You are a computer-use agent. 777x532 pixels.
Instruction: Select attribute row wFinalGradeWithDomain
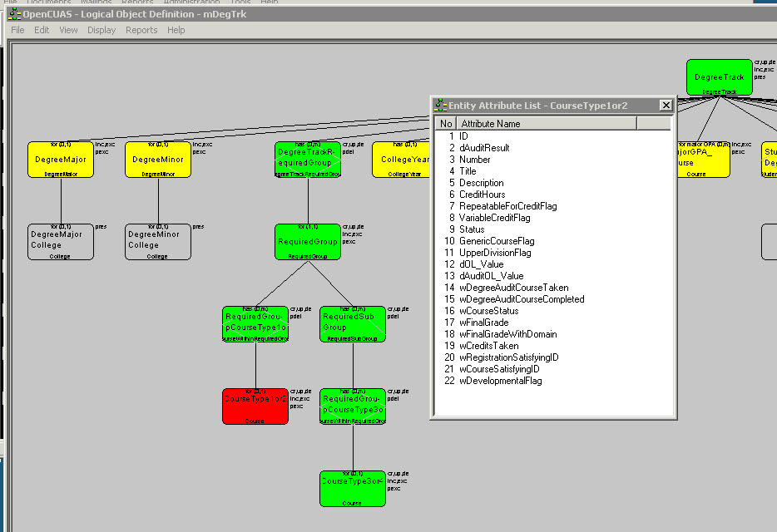click(x=553, y=334)
